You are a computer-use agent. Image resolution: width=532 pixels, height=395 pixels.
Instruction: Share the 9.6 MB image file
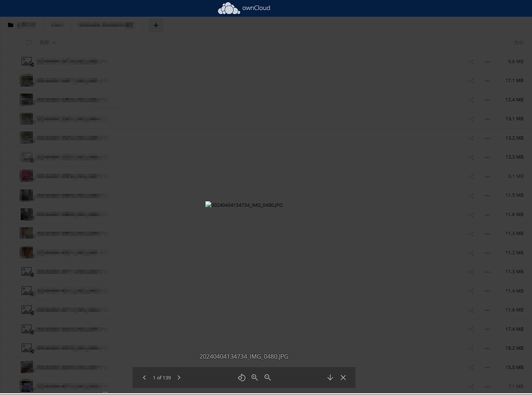[471, 61]
